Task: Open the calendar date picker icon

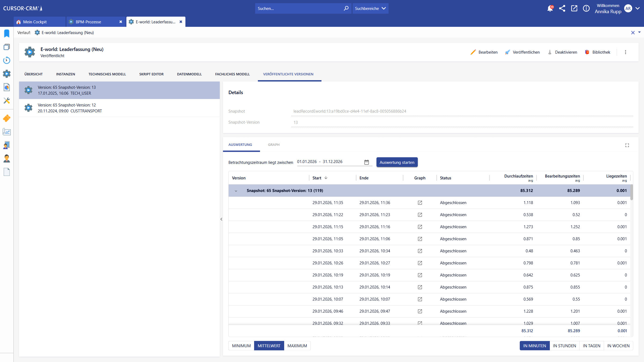Action: (367, 162)
